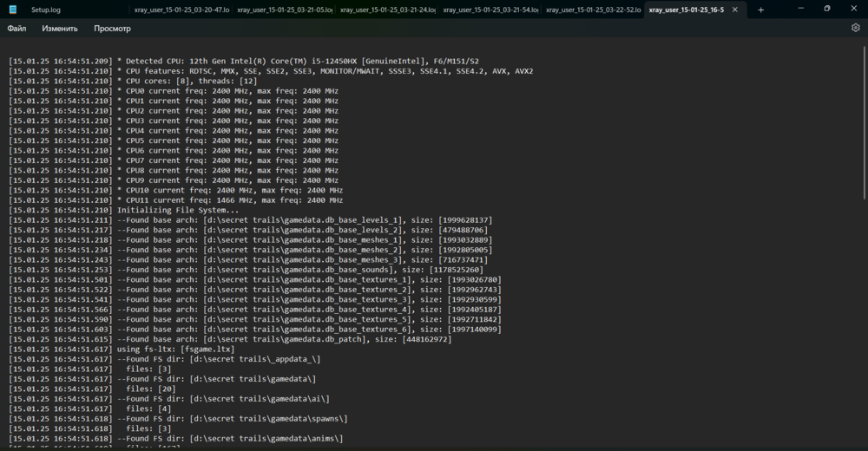This screenshot has width=868, height=451.
Task: Click the CPU cores: [8], threads line
Action: (x=133, y=81)
